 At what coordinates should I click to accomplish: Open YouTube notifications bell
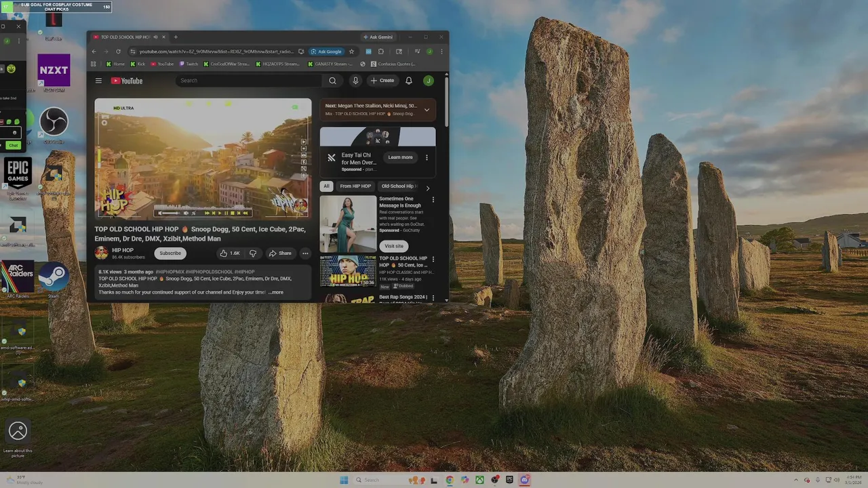click(x=409, y=81)
